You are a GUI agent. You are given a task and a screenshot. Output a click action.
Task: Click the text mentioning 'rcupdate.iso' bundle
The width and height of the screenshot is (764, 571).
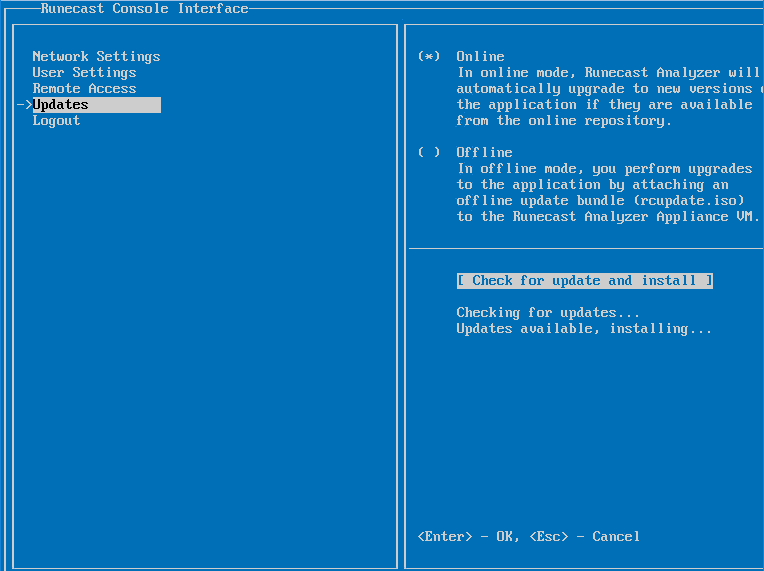600,201
